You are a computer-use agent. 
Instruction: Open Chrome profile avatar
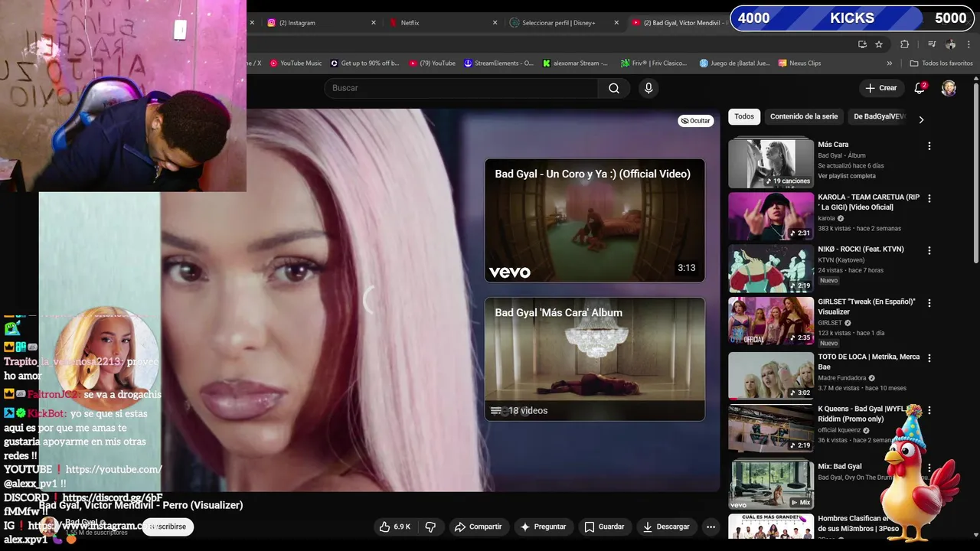(950, 44)
